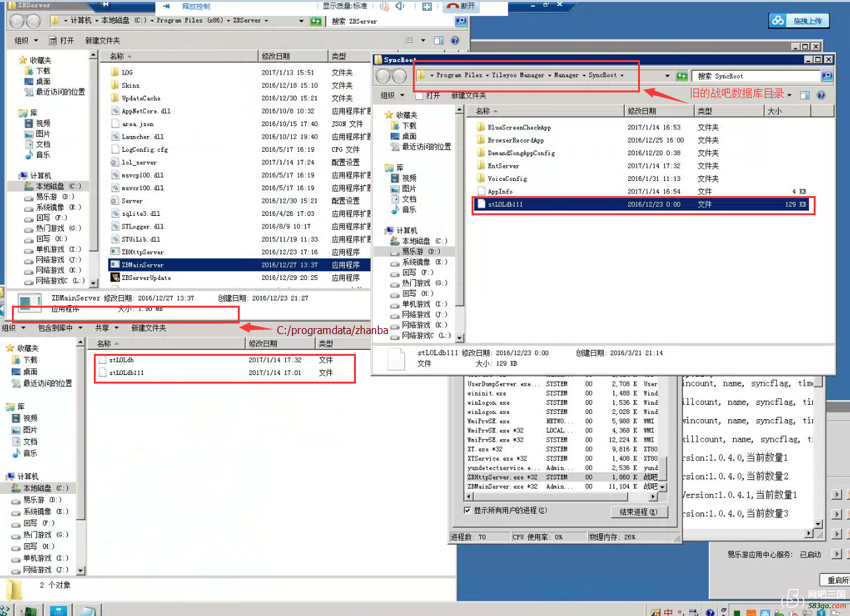Viewport: 850px width, 616px height.
Task: Click 结束进程 button in Task Manager
Action: click(x=639, y=512)
